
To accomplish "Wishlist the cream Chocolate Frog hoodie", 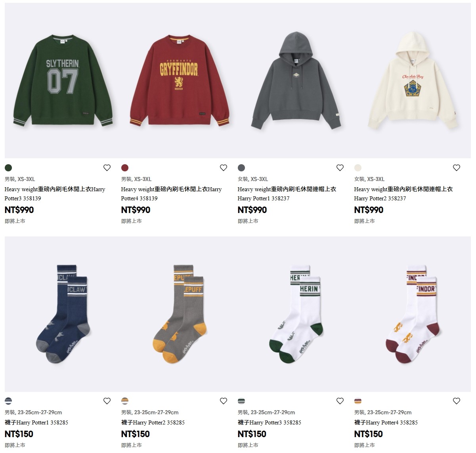I will pyautogui.click(x=457, y=168).
